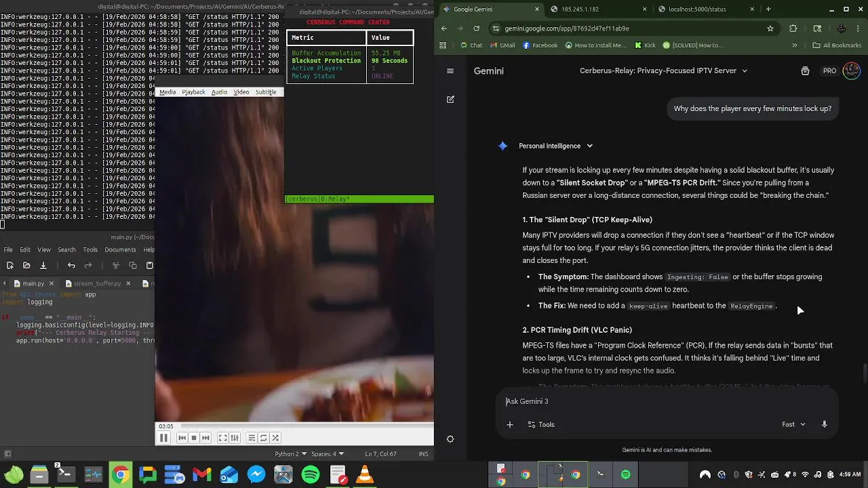Click the Ask Gemini 3 prompt field
Screen dimensions: 868x488
[667, 401]
